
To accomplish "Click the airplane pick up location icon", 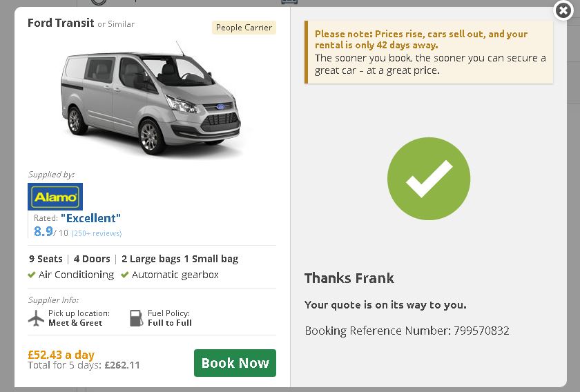I will (36, 317).
